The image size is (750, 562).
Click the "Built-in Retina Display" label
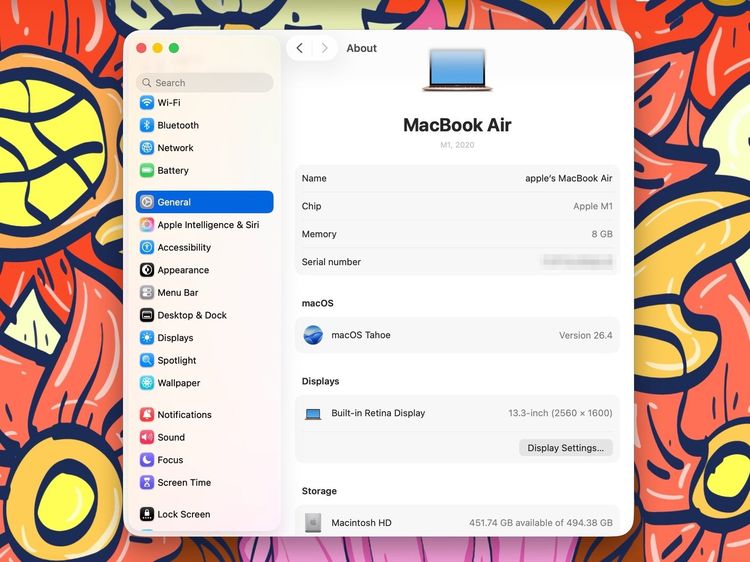coord(378,413)
